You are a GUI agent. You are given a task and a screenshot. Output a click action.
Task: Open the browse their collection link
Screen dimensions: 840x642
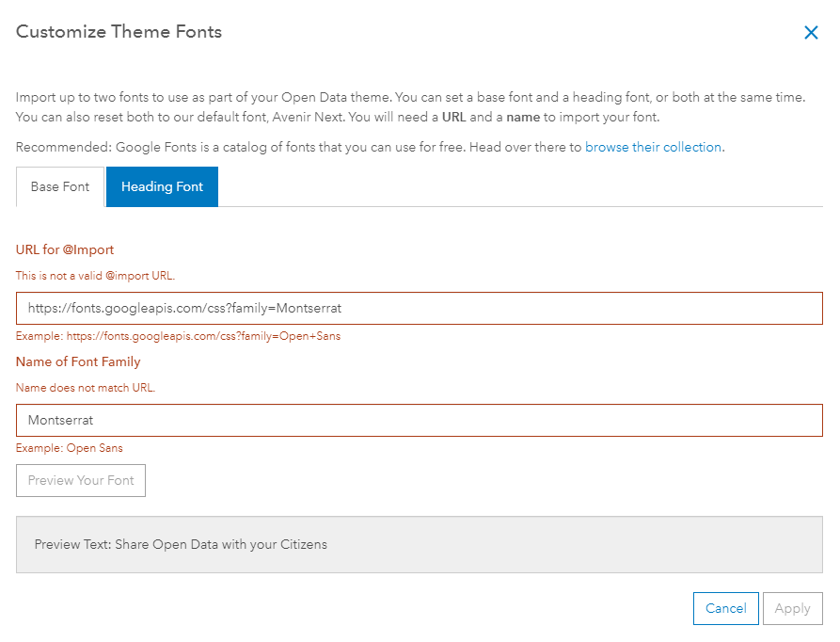pyautogui.click(x=653, y=147)
